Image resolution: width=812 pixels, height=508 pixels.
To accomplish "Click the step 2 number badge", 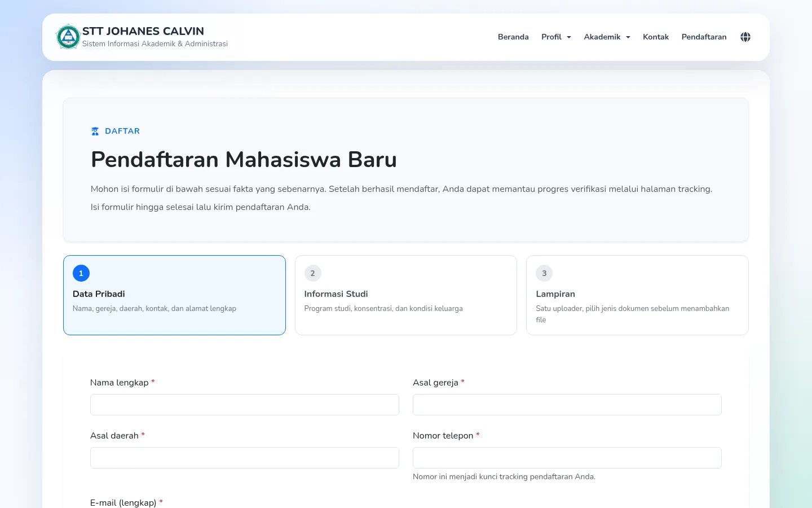I will pyautogui.click(x=313, y=273).
